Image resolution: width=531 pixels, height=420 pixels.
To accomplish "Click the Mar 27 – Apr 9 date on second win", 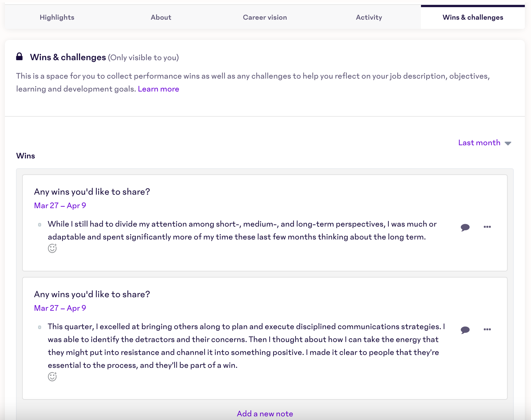I will click(x=60, y=308).
